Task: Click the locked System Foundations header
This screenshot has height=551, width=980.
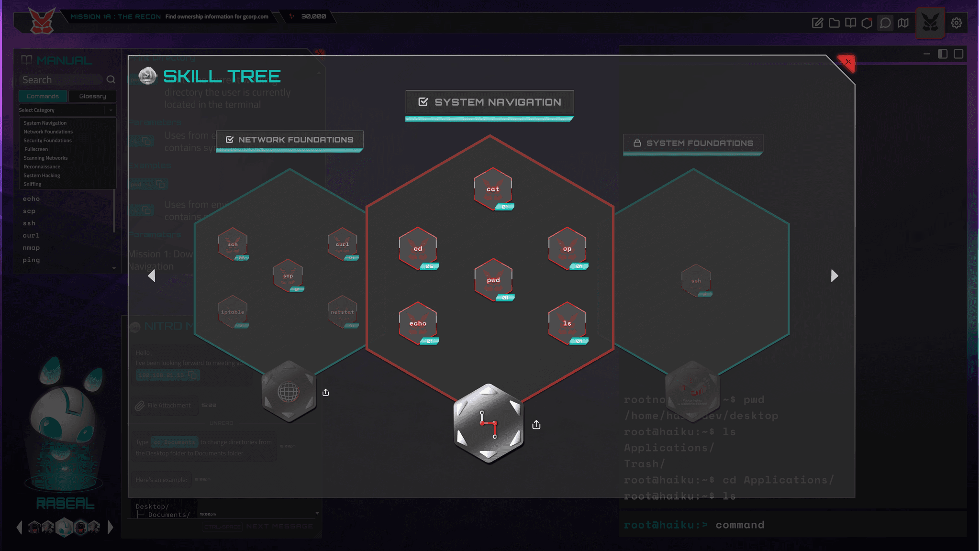Action: tap(693, 143)
